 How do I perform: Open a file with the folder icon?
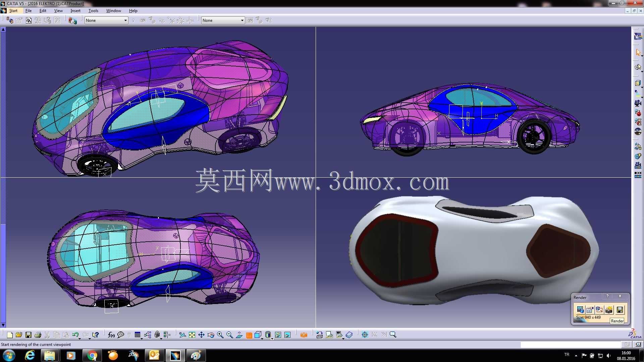19,335
